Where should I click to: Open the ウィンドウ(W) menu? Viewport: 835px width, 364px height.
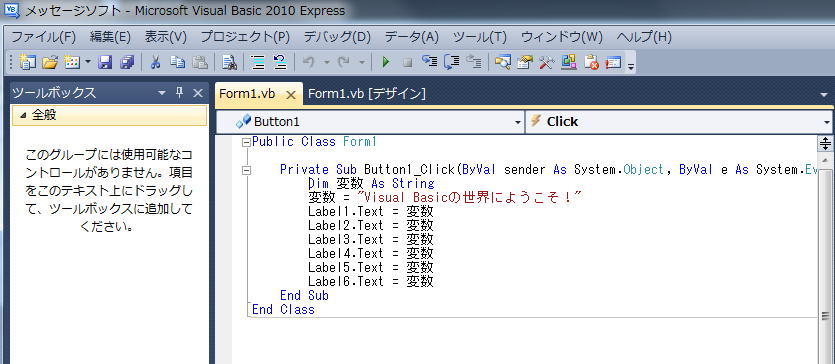pyautogui.click(x=562, y=37)
